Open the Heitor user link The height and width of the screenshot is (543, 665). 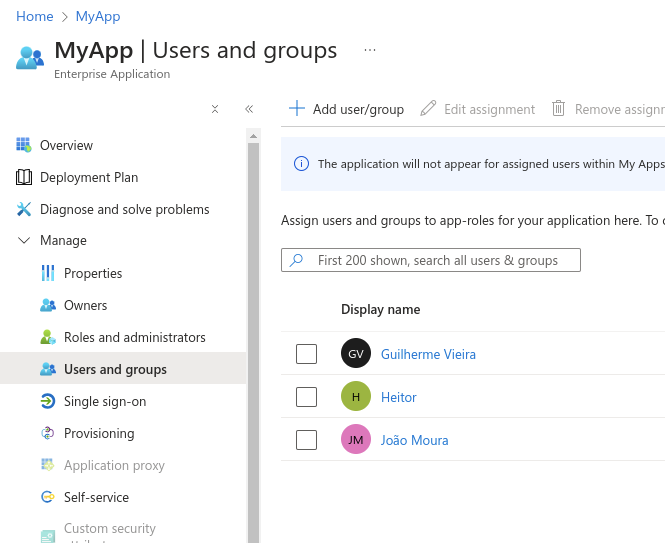click(399, 397)
